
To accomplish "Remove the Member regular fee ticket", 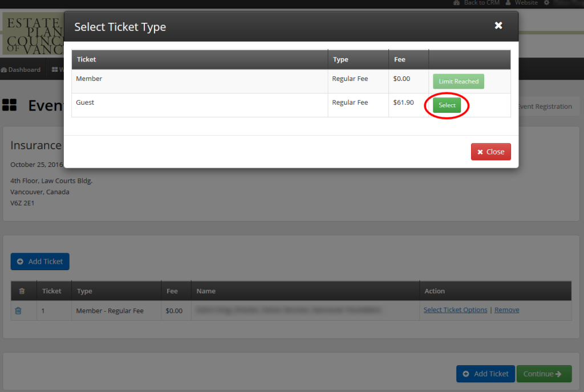I will pos(506,309).
